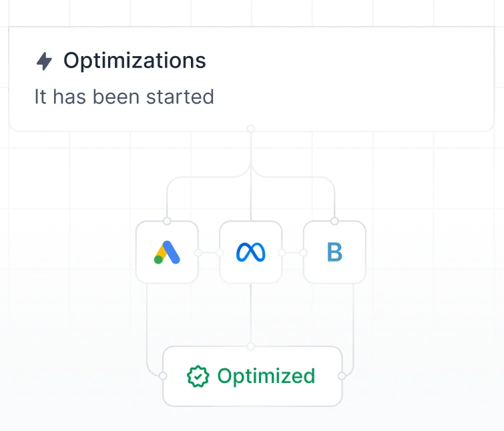
Task: Click the Google Ads logo node
Action: click(x=167, y=252)
